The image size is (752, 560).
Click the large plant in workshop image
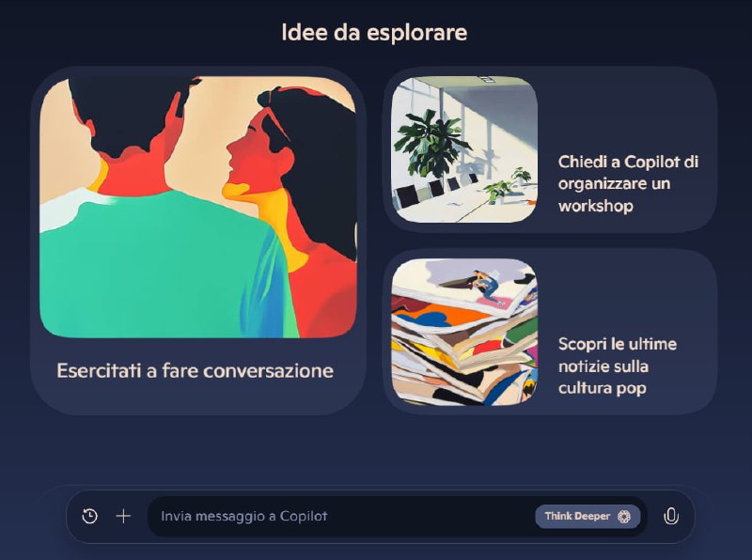pyautogui.click(x=430, y=144)
